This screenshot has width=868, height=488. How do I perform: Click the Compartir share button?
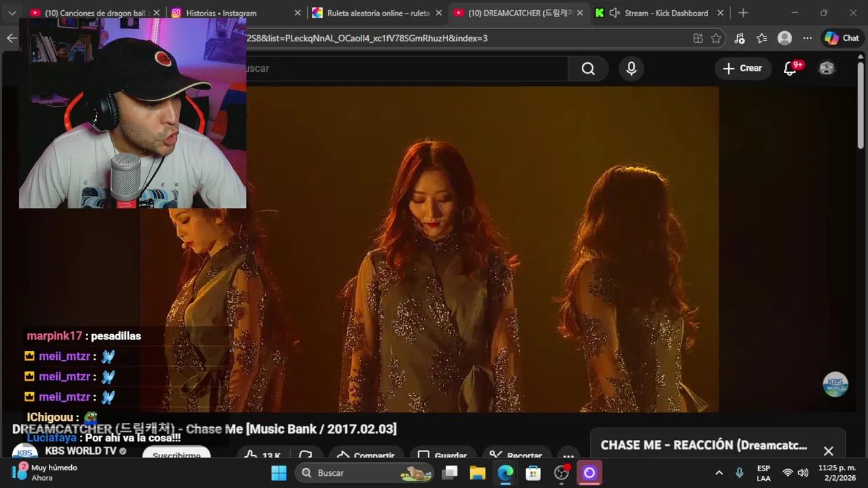[366, 455]
